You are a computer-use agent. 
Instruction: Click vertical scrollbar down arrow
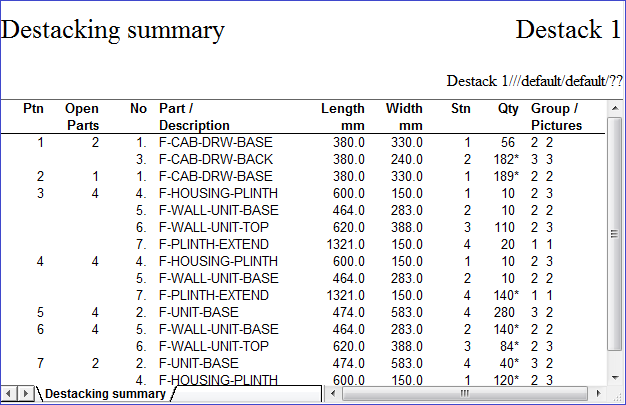tap(616, 377)
